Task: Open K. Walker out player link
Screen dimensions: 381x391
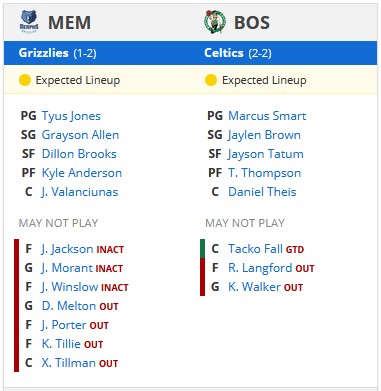Action: (x=265, y=287)
